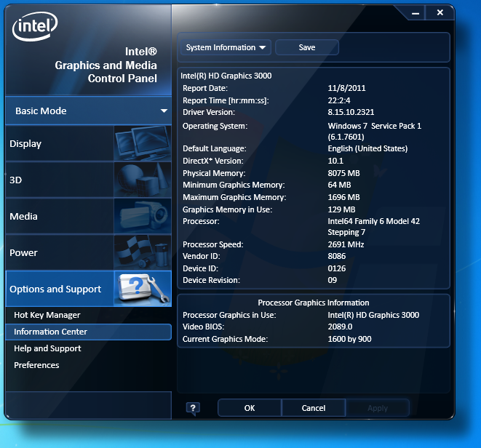Click Maximum Graphics Memory value 1696 MB

(344, 197)
